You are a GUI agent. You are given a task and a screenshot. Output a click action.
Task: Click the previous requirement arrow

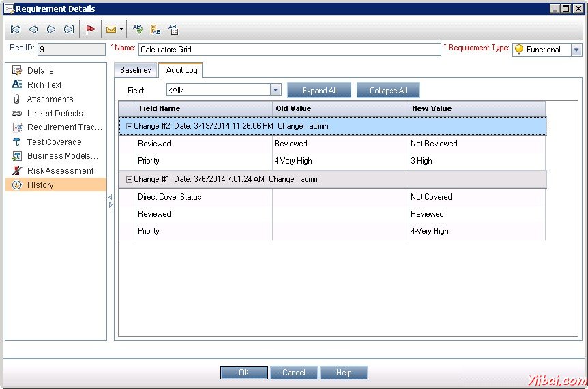(x=33, y=29)
